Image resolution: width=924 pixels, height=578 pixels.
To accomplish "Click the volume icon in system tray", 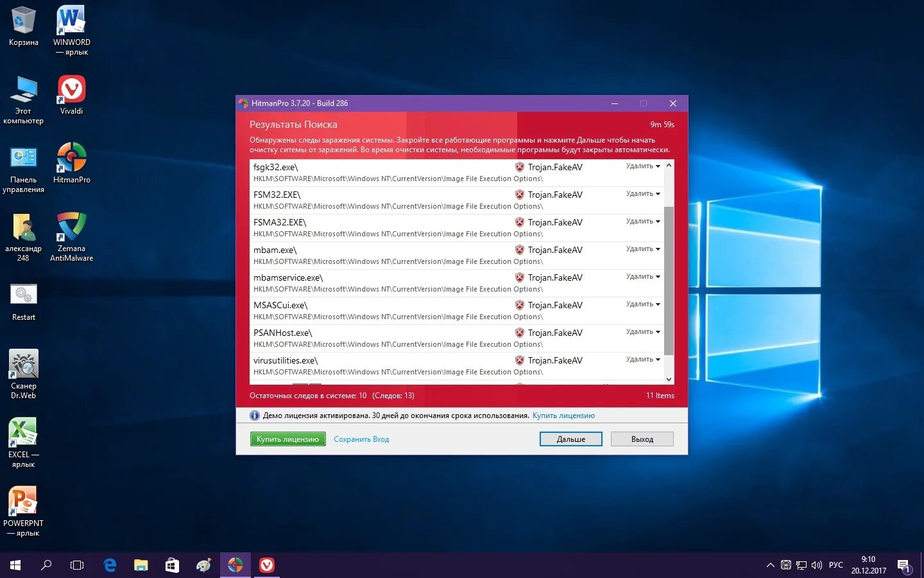I will click(816, 565).
